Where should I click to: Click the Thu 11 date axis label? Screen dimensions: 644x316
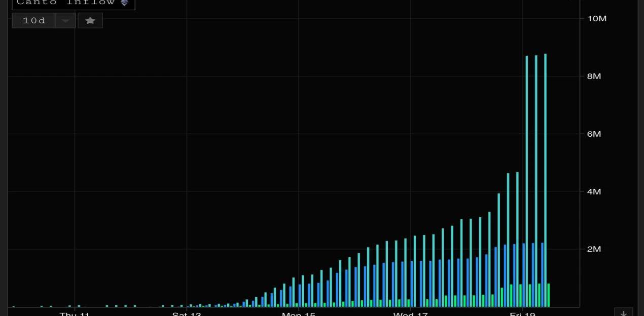point(75,314)
